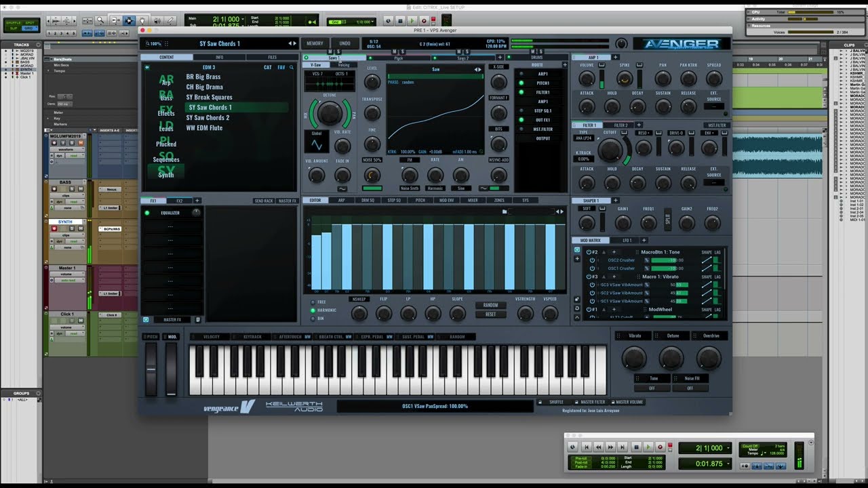Switch to the Voicing tab
Image resolution: width=868 pixels, height=488 pixels.
tap(344, 65)
